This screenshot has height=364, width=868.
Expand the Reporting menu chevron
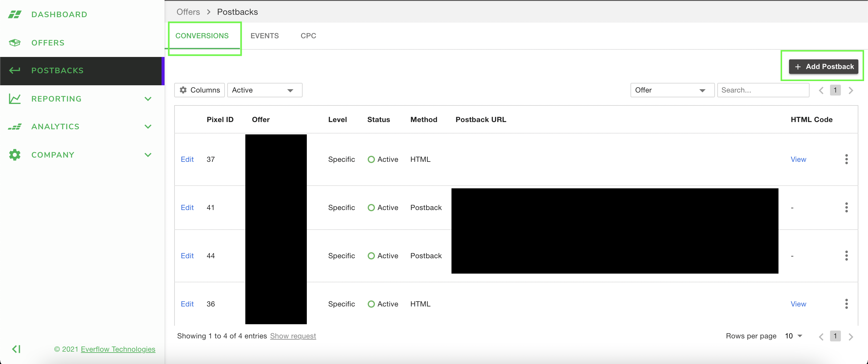tap(148, 99)
